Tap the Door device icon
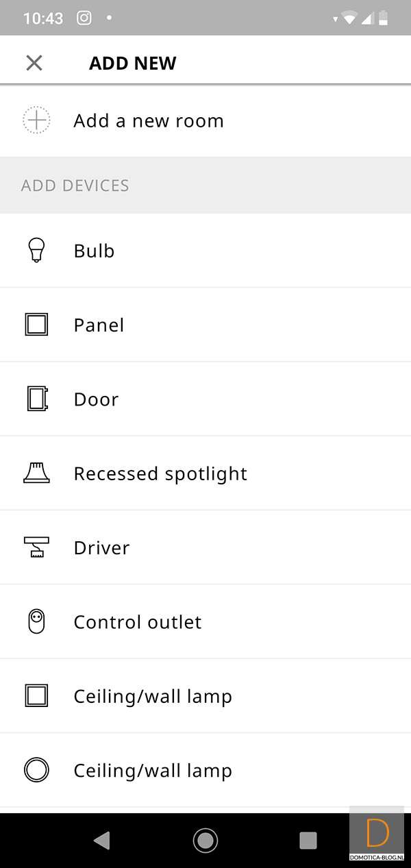 (36, 399)
